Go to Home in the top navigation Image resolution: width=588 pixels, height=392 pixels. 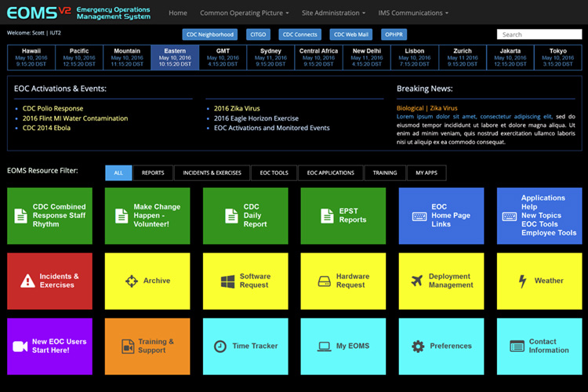178,13
